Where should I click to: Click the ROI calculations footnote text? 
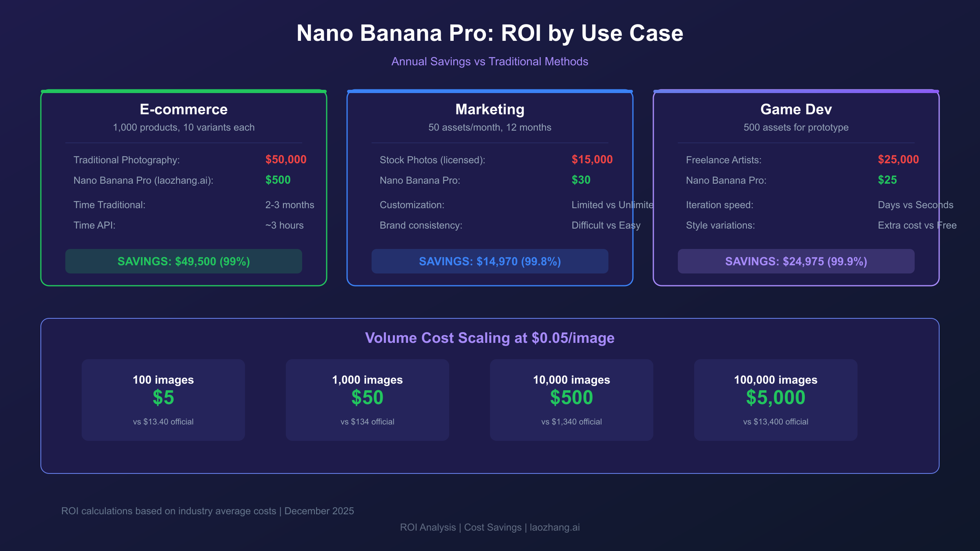click(207, 511)
